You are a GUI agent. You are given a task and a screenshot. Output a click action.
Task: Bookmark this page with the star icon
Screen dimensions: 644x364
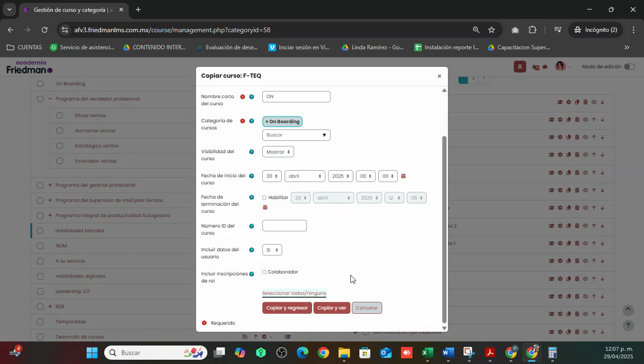tap(492, 30)
